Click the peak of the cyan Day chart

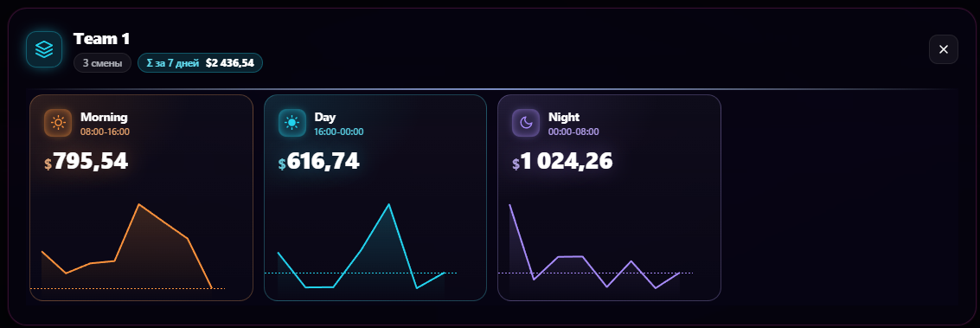coord(388,204)
